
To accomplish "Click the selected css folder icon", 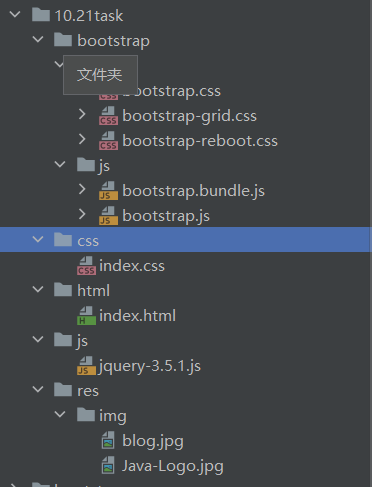I will (63, 240).
